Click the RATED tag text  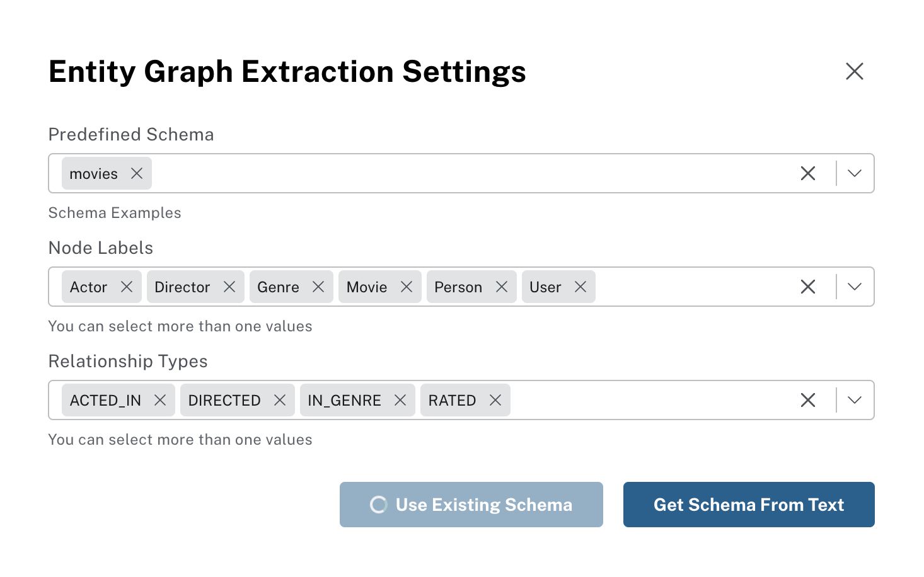click(452, 401)
